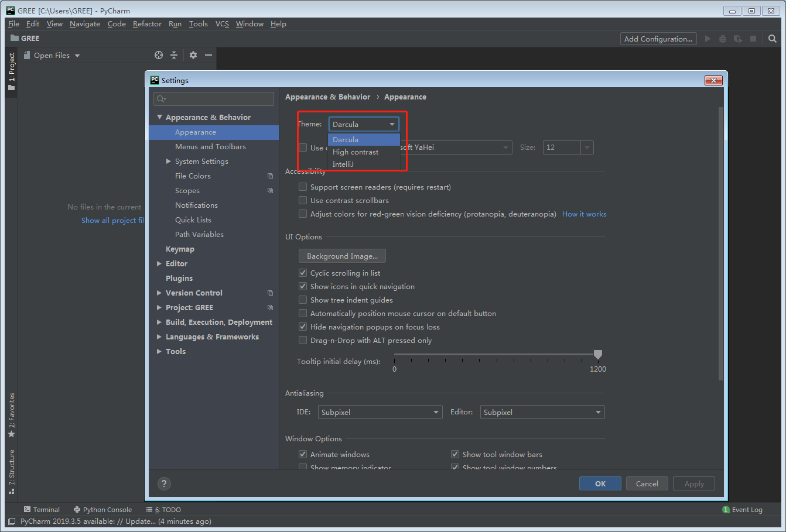Viewport: 786px width, 532px height.
Task: Enable Use contrast scrollbars checkbox
Action: [x=303, y=200]
